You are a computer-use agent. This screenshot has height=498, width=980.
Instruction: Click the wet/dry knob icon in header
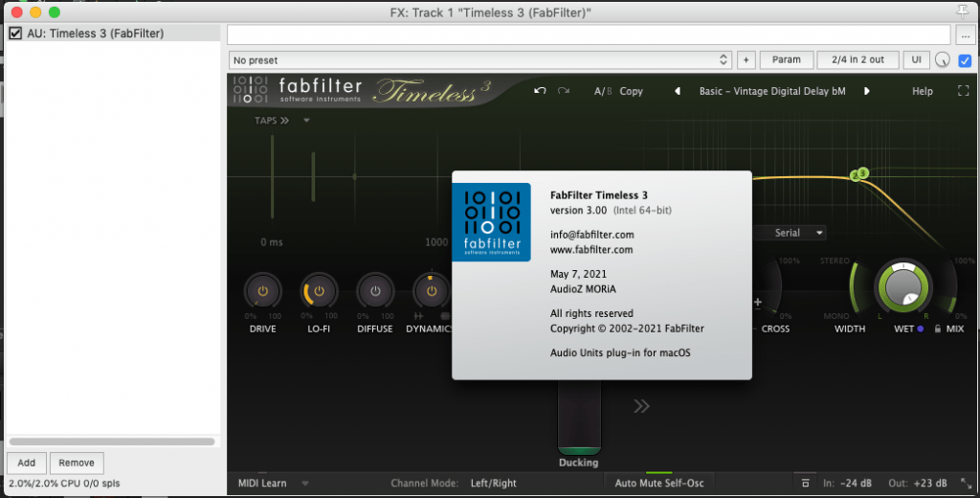pos(943,60)
